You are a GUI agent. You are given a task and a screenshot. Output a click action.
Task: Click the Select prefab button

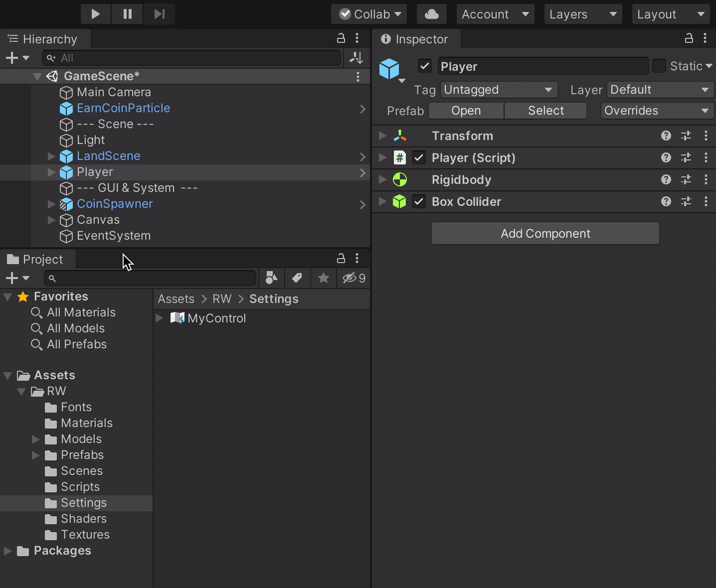[545, 110]
